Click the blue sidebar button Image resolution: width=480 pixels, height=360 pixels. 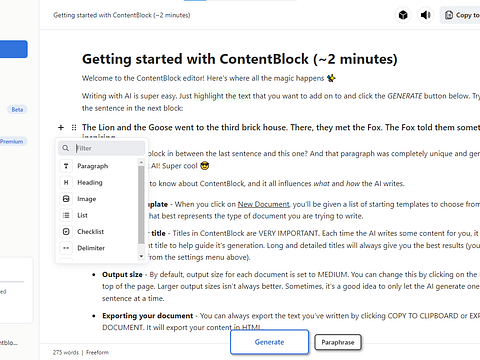[x=14, y=49]
